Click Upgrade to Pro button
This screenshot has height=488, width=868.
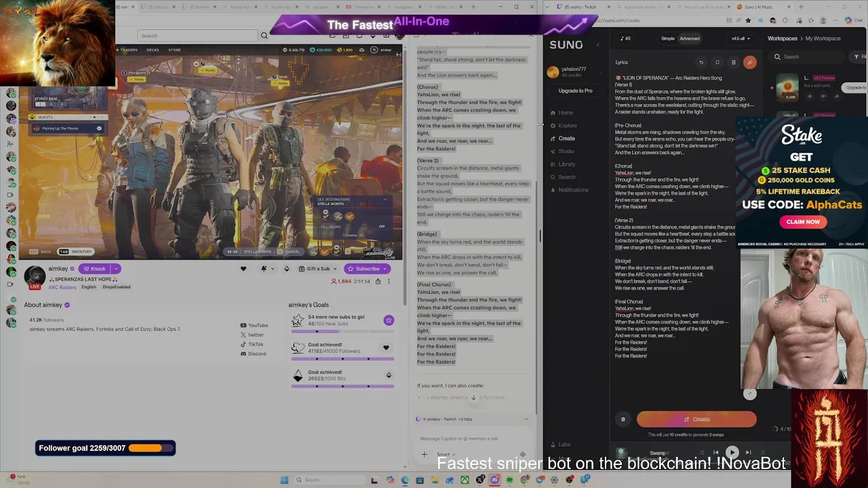click(x=575, y=91)
